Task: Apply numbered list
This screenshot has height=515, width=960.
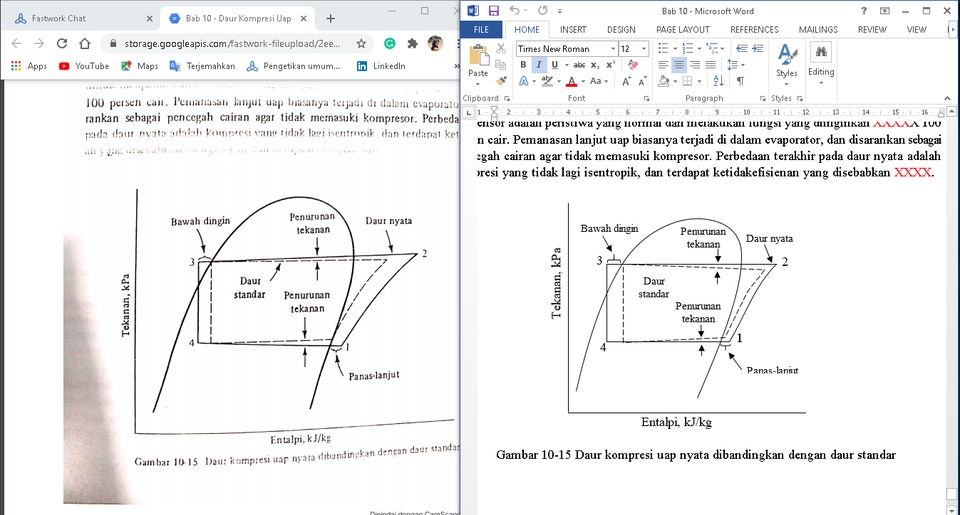Action: pos(690,48)
